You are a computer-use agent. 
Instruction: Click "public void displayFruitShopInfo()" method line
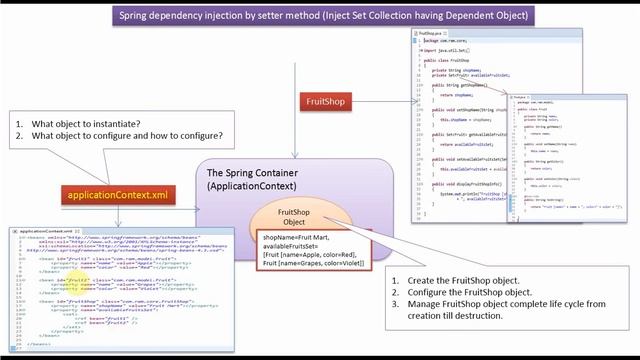[x=467, y=184]
